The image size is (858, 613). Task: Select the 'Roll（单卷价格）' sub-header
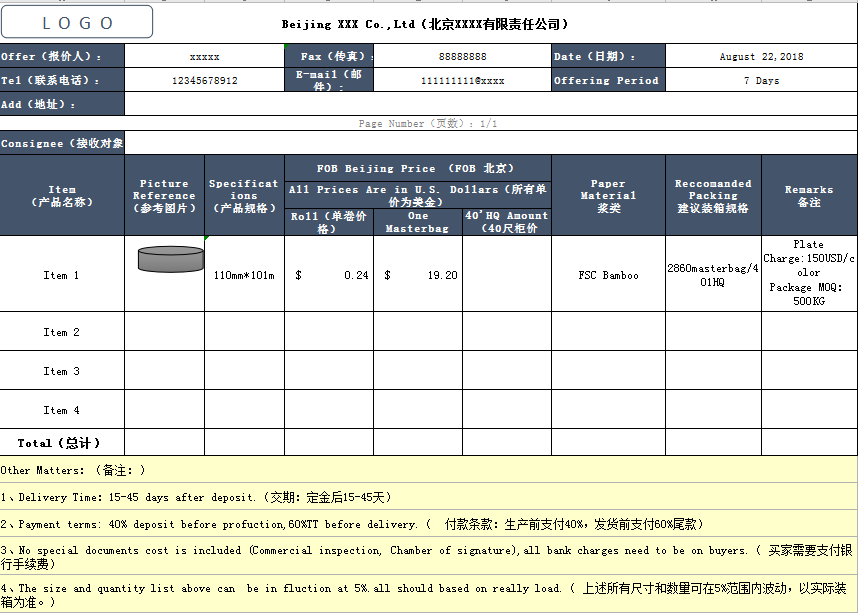point(329,222)
